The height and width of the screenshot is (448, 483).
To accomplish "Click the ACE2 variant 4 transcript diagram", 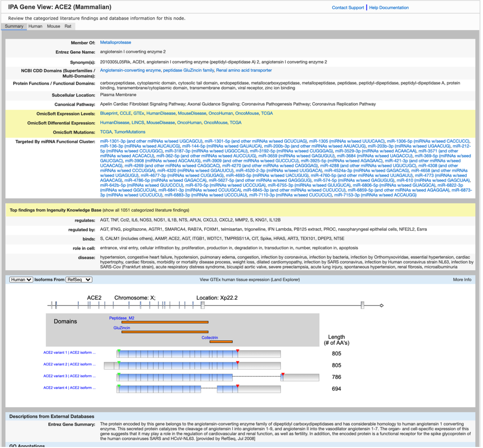I will (198, 389).
